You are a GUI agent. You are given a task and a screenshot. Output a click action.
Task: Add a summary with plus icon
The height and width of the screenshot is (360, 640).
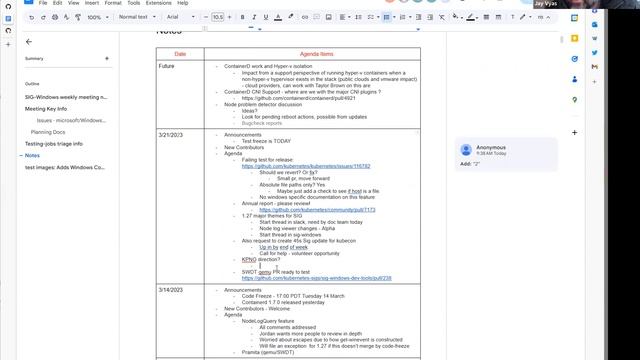click(107, 58)
